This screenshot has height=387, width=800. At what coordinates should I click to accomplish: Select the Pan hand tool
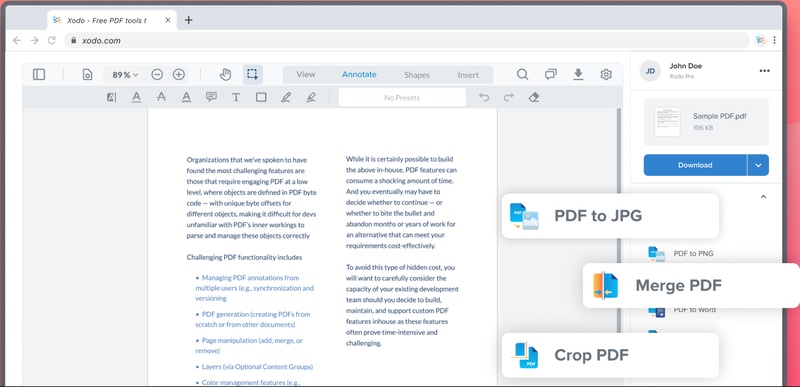[x=226, y=75]
